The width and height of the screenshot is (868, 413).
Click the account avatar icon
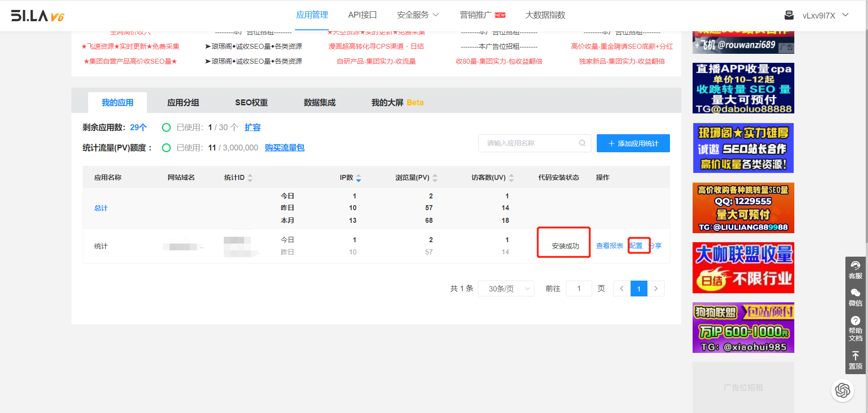coord(789,15)
